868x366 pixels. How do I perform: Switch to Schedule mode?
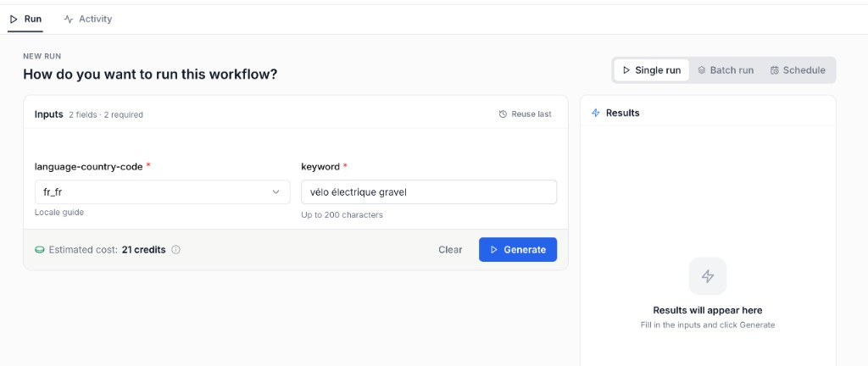tap(798, 70)
